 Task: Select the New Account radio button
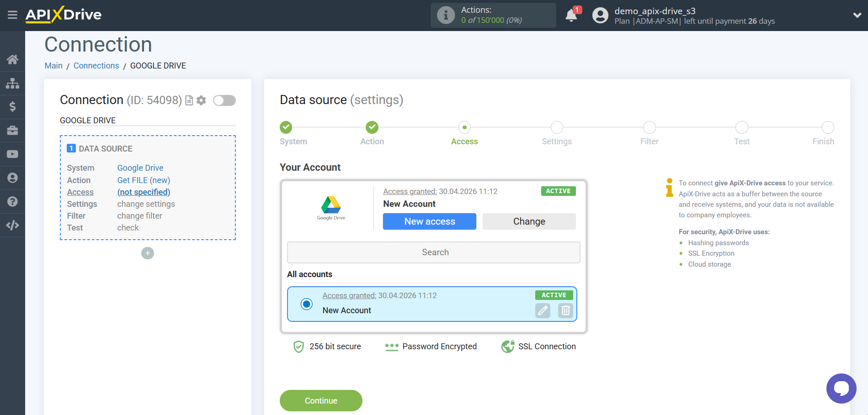click(x=307, y=304)
